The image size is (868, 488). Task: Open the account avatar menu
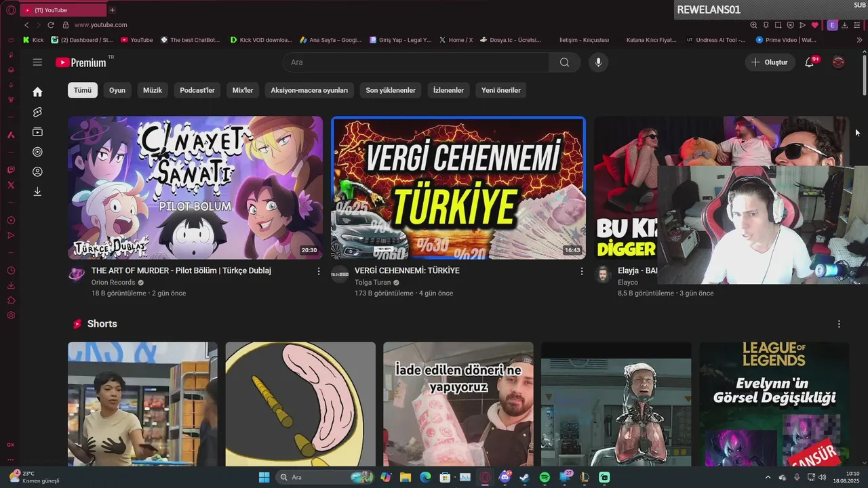pos(838,62)
